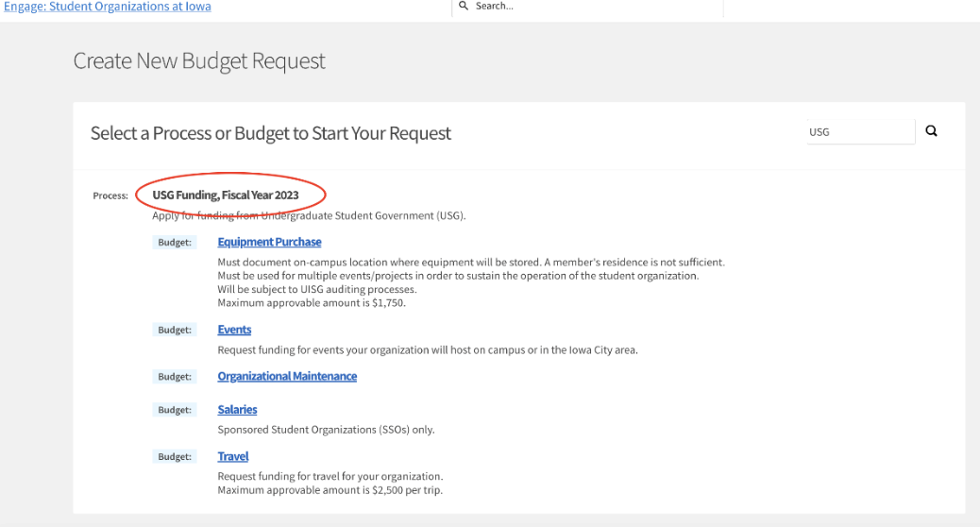Click USG Funding, Fiscal Year 2023 title
Screen dimensions: 980x527
(226, 195)
